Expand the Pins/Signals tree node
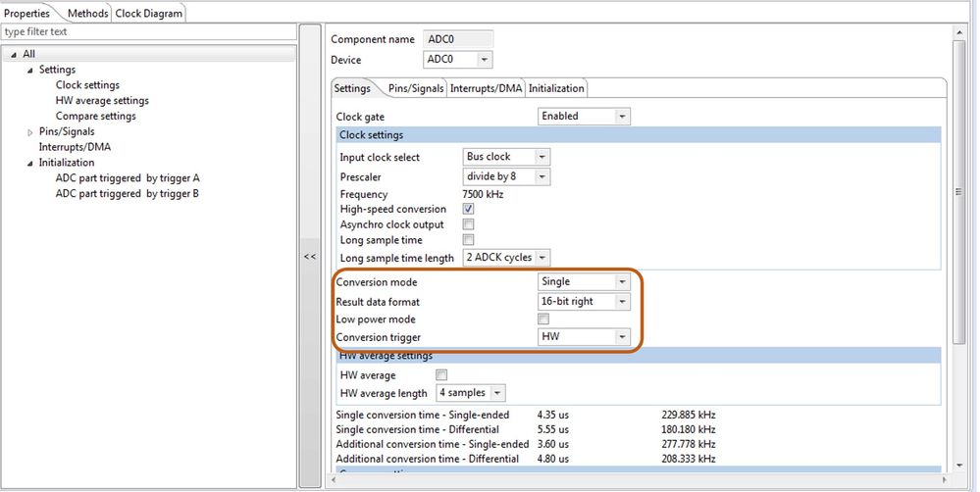 (30, 132)
